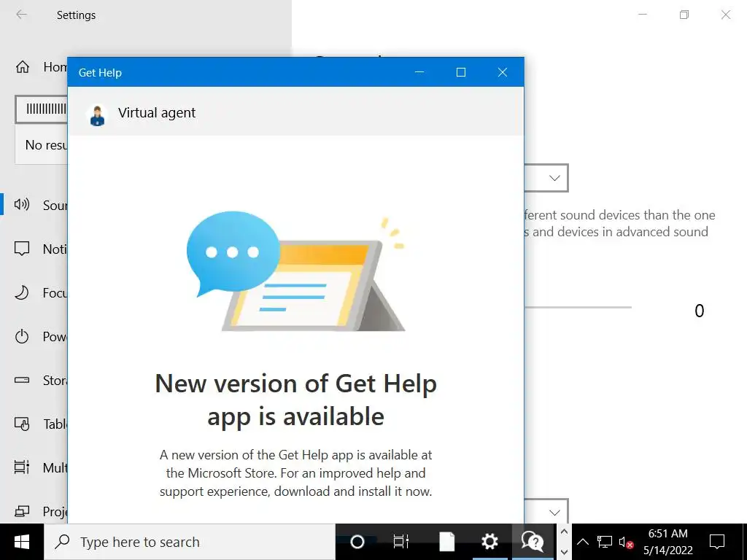
Task: Click the Virtual agent avatar icon
Action: 97,114
